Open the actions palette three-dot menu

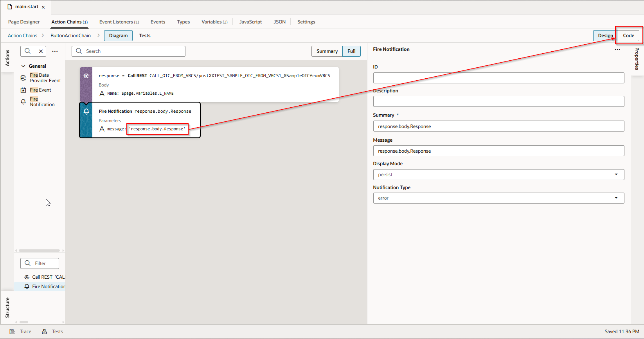55,51
